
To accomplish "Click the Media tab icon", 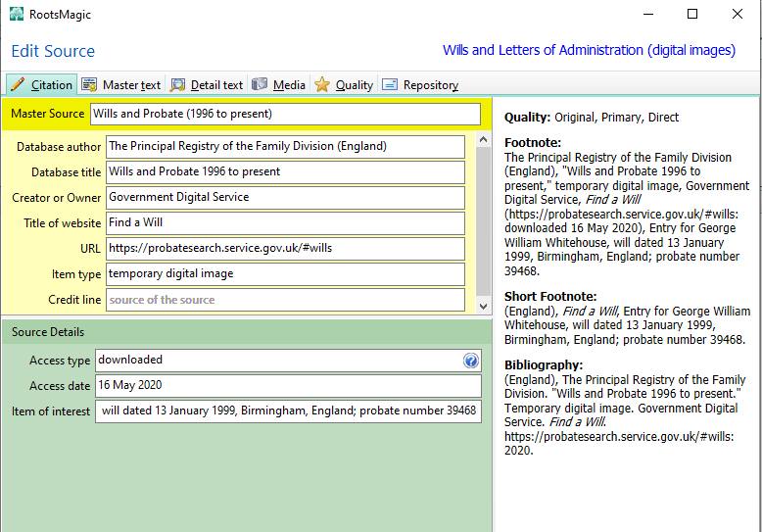I will (x=260, y=84).
